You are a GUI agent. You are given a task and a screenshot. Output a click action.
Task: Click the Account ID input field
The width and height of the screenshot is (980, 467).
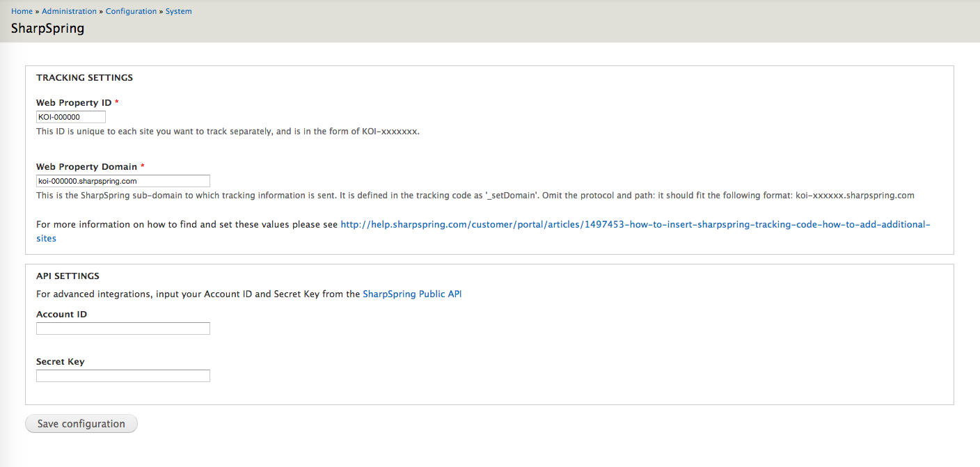[123, 329]
